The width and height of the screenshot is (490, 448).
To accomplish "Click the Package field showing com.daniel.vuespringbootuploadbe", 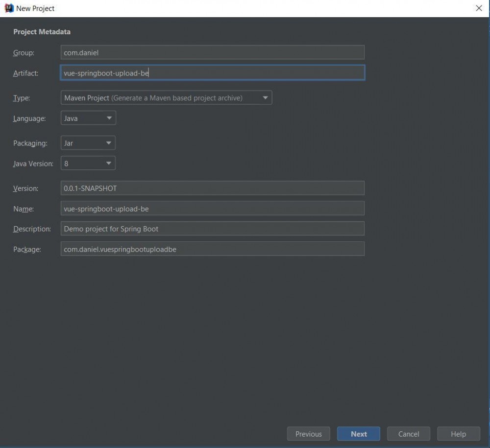I will pyautogui.click(x=212, y=249).
